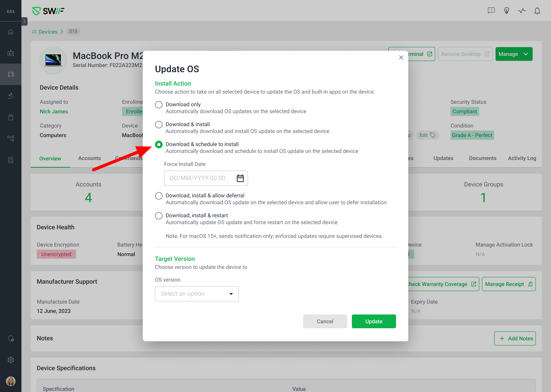
Task: Add Notes to the device
Action: point(515,338)
